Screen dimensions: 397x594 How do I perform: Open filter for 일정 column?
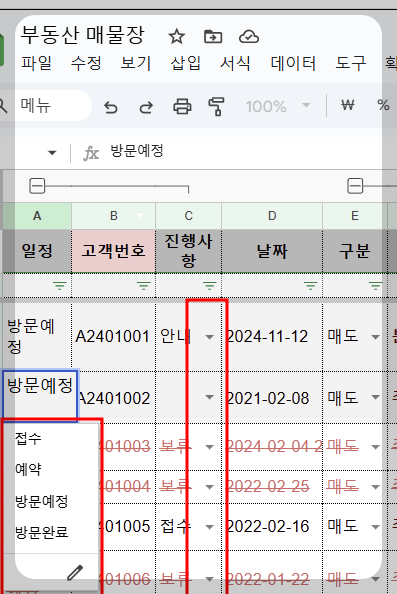point(59,285)
